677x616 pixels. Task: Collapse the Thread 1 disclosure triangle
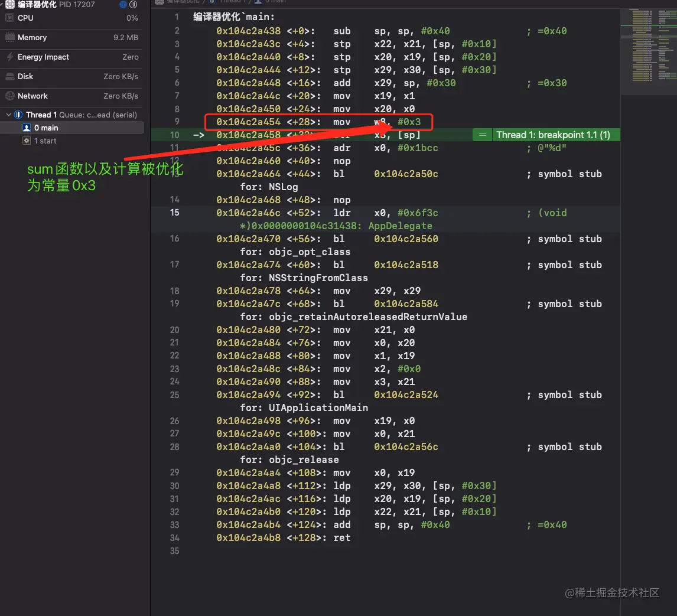8,115
